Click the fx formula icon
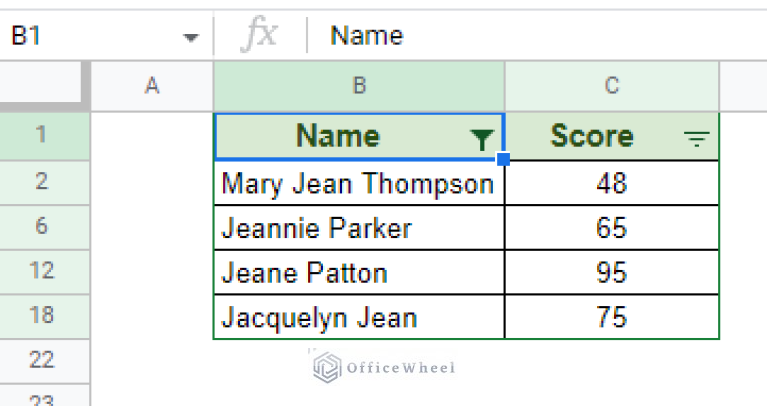767x406 pixels. point(260,36)
